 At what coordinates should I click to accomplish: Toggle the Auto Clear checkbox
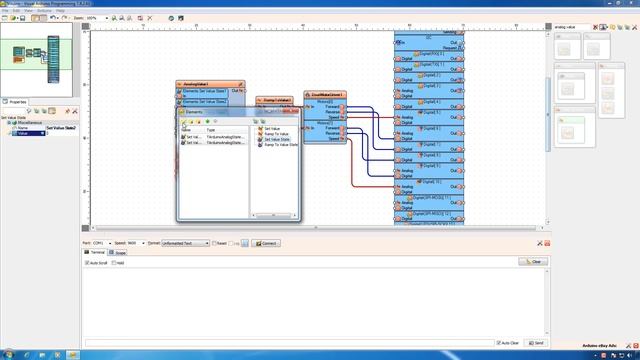click(x=498, y=343)
